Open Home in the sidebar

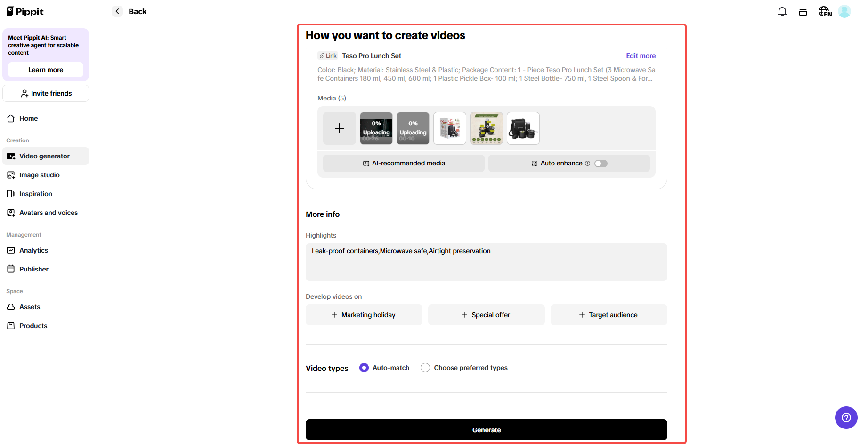[x=46, y=118]
